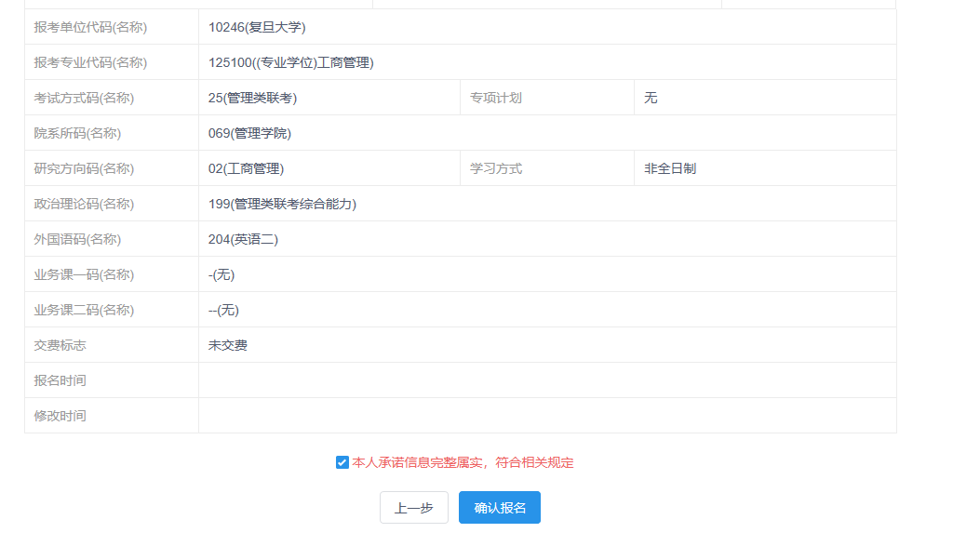
Task: Click the 确认报名 button
Action: point(500,508)
